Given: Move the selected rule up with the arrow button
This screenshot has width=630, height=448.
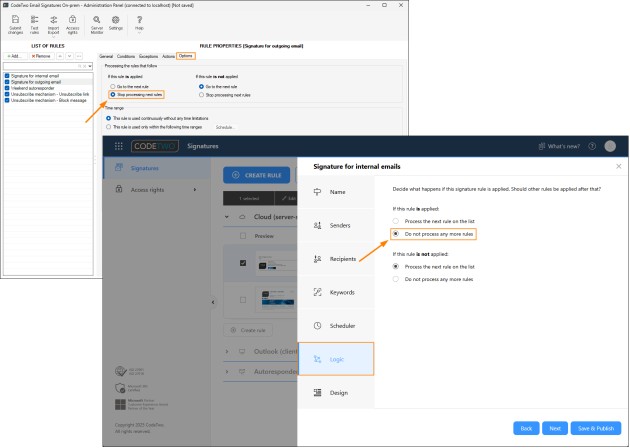Looking at the screenshot, I should (x=60, y=56).
